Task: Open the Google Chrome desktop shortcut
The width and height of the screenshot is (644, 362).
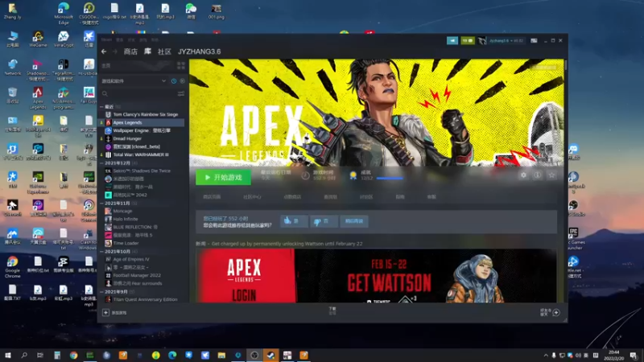Action: [x=12, y=268]
